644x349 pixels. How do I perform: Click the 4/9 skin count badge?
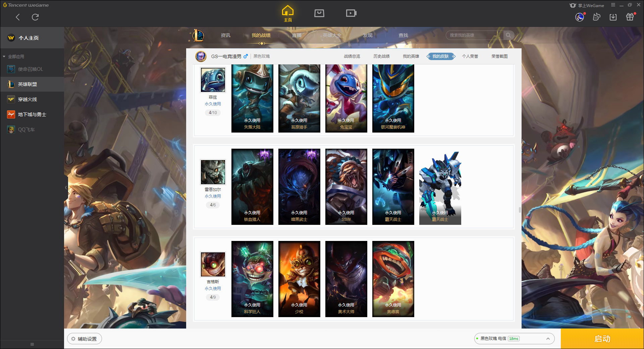[213, 297]
